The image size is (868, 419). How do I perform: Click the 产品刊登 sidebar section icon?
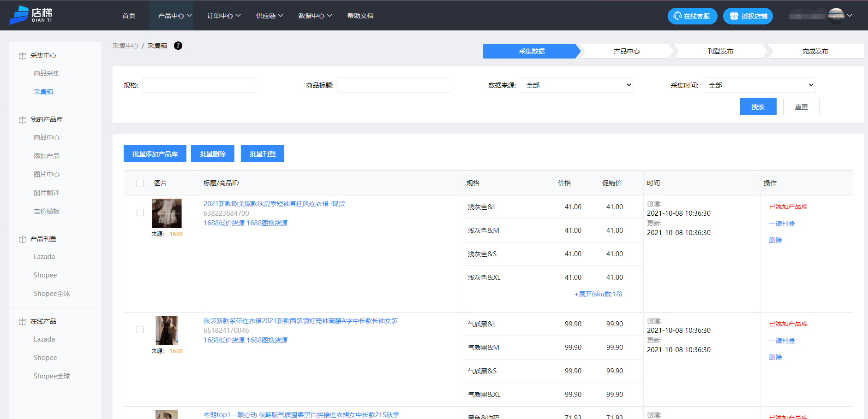click(x=22, y=238)
